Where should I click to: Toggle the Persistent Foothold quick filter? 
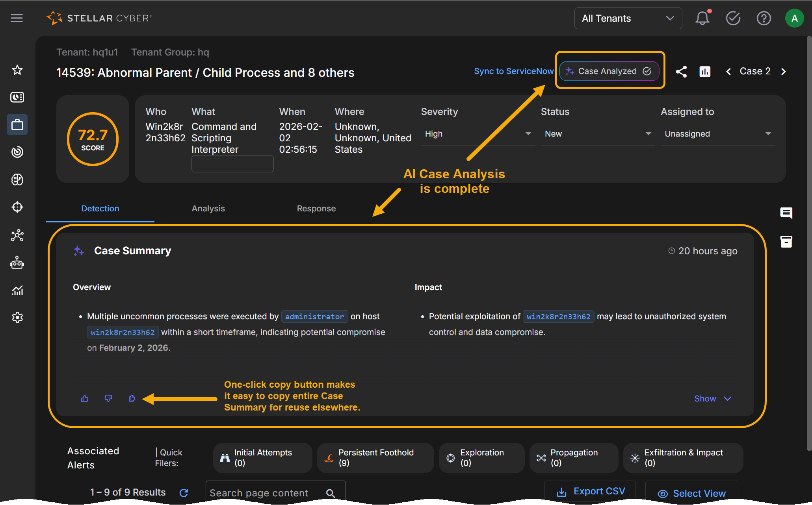(x=375, y=458)
